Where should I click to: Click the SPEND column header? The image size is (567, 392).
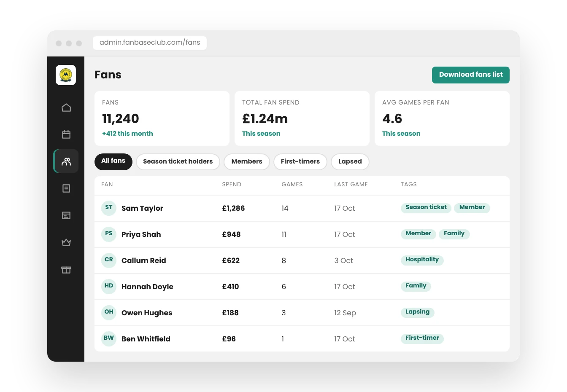click(232, 184)
